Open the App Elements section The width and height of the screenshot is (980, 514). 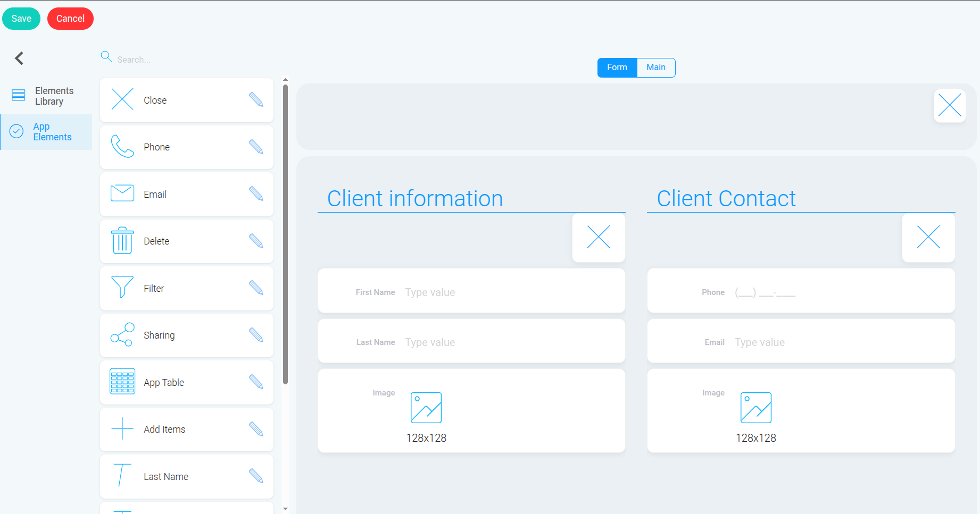pyautogui.click(x=46, y=132)
